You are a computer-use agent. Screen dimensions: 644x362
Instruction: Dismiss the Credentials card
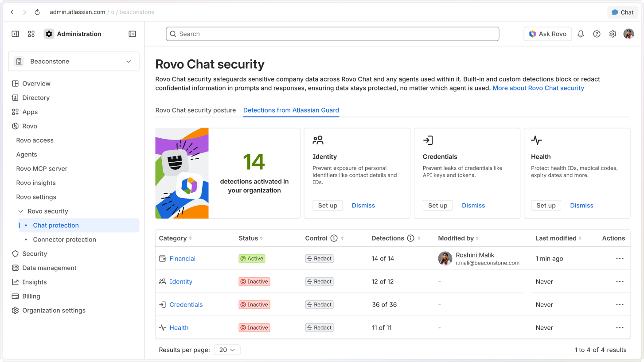473,206
